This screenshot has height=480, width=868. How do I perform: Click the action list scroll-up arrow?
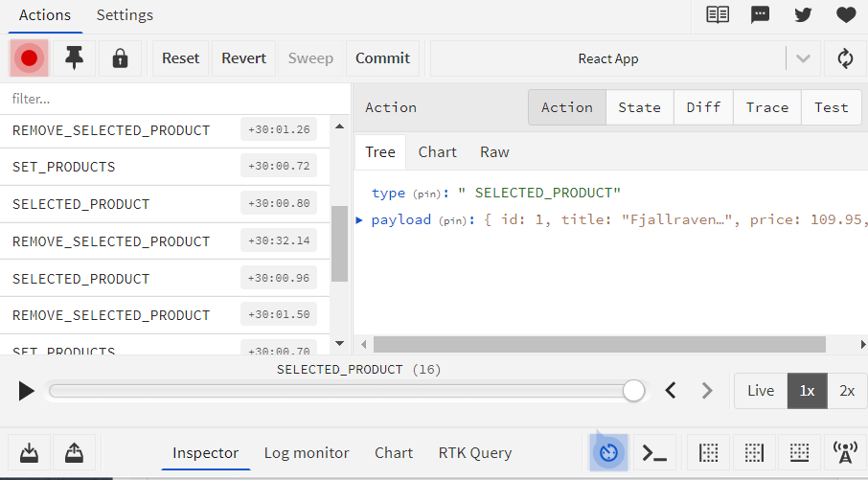point(339,126)
